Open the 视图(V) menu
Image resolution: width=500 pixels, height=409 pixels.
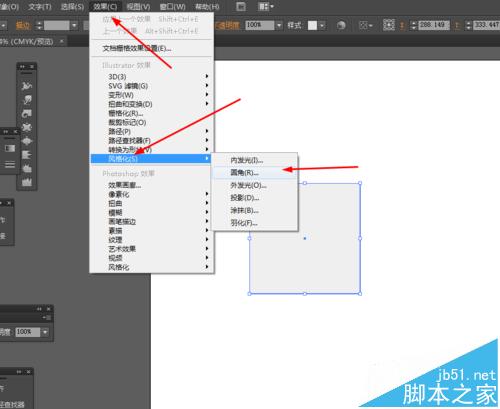[x=138, y=7]
